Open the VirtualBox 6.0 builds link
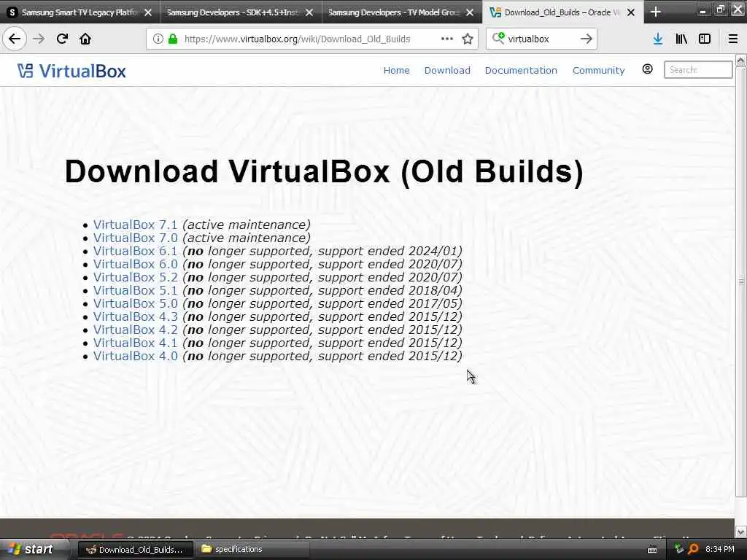747x560 pixels. [135, 264]
